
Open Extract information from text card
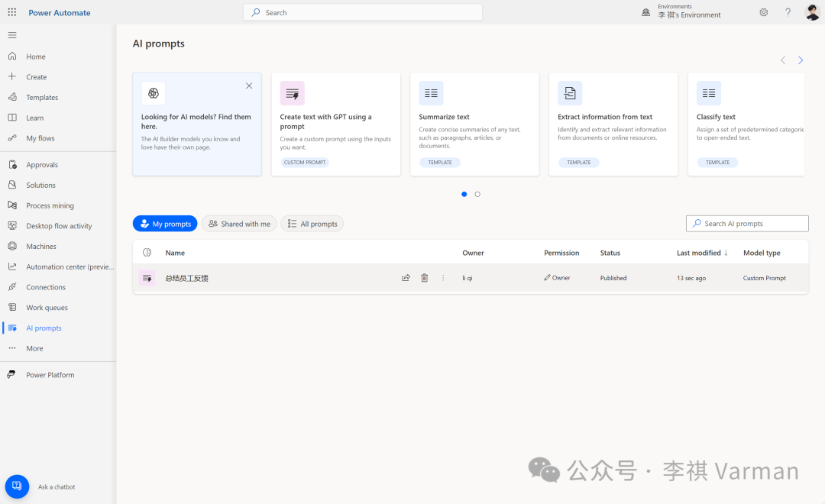(613, 124)
